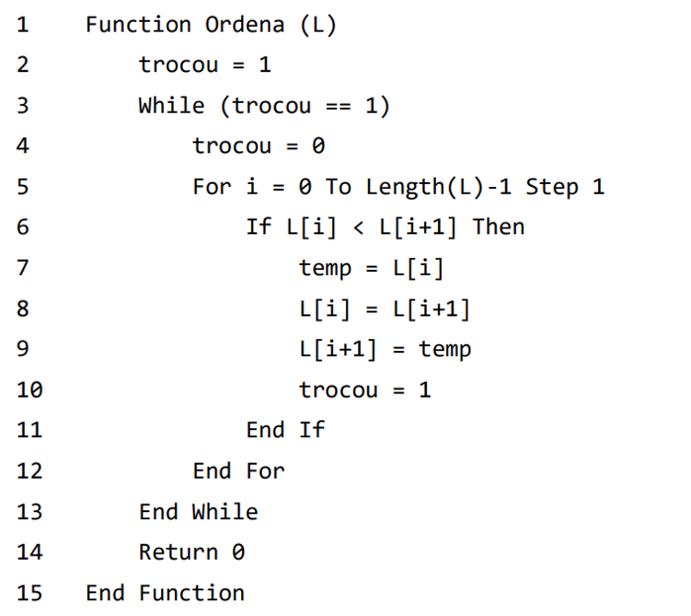Viewport: 691px width, 616px height.
Task: Click 'Step 1' in the For loop
Action: coord(564,187)
